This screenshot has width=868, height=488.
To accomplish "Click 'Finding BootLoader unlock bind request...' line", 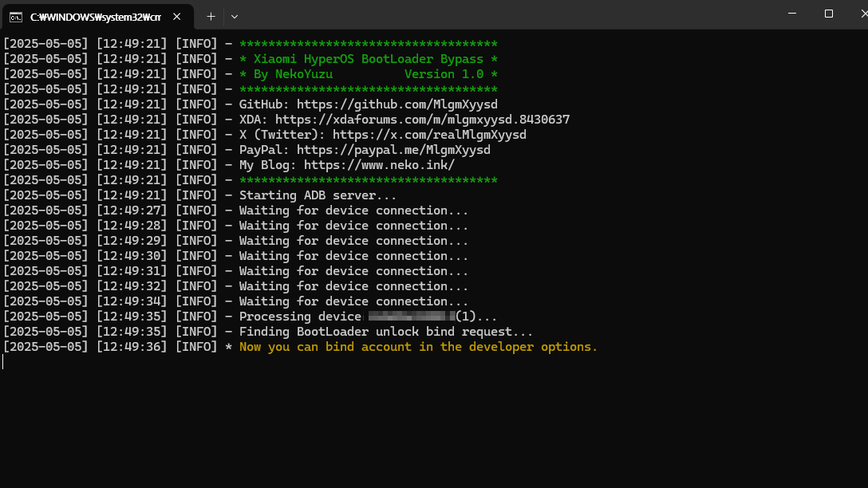I will 386,332.
